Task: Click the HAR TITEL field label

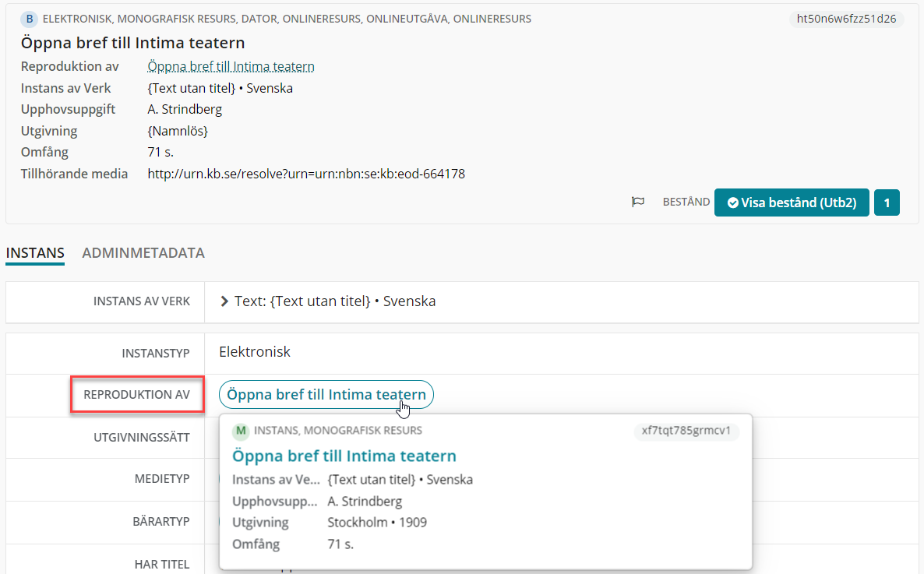Action: (162, 564)
